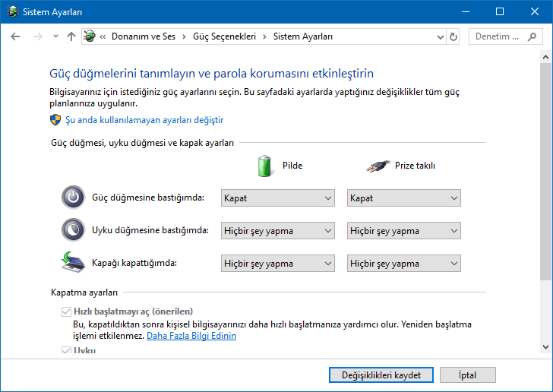Image resolution: width=553 pixels, height=392 pixels.
Task: Open sleep button Prize takılı dropdown
Action: point(404,231)
